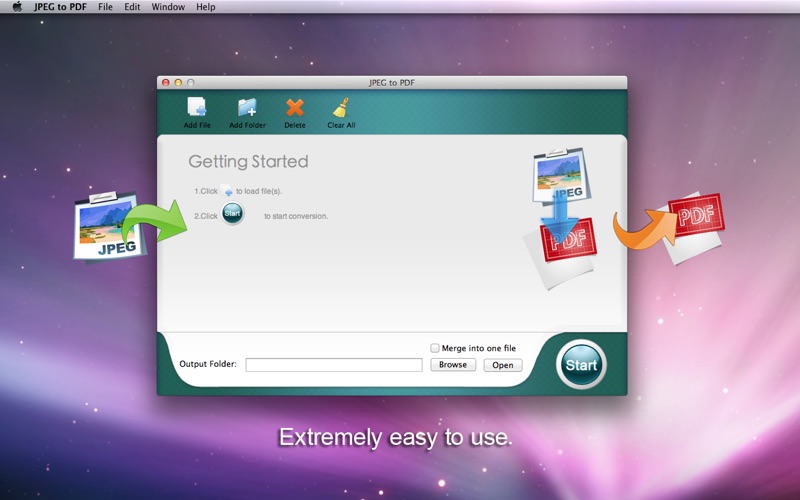Click the JPEG to PDF window title bar
This screenshot has height=500, width=800.
[x=392, y=82]
